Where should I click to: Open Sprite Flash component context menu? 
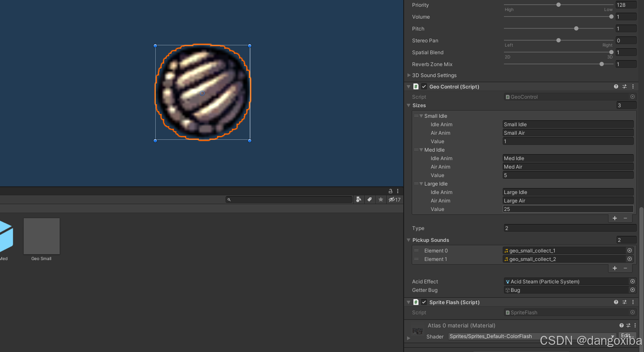633,302
